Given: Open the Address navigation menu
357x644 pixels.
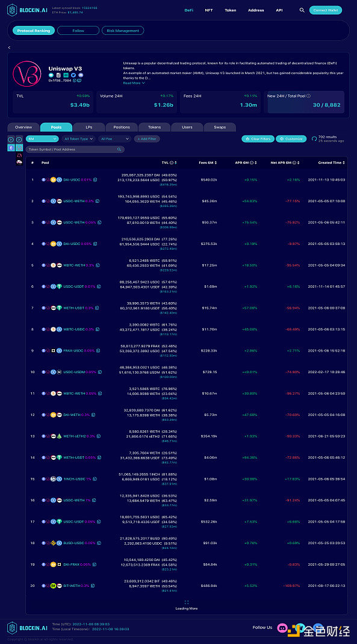Looking at the screenshot, I should pos(256,10).
